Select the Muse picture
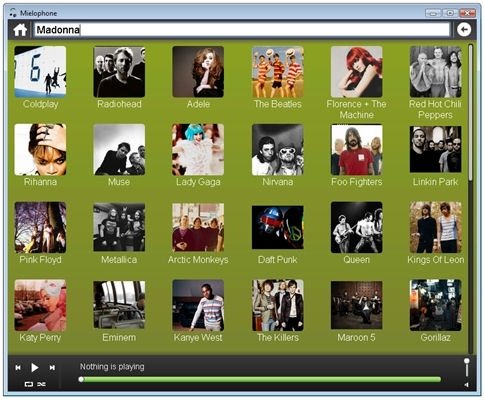The width and height of the screenshot is (484, 400). [x=119, y=150]
